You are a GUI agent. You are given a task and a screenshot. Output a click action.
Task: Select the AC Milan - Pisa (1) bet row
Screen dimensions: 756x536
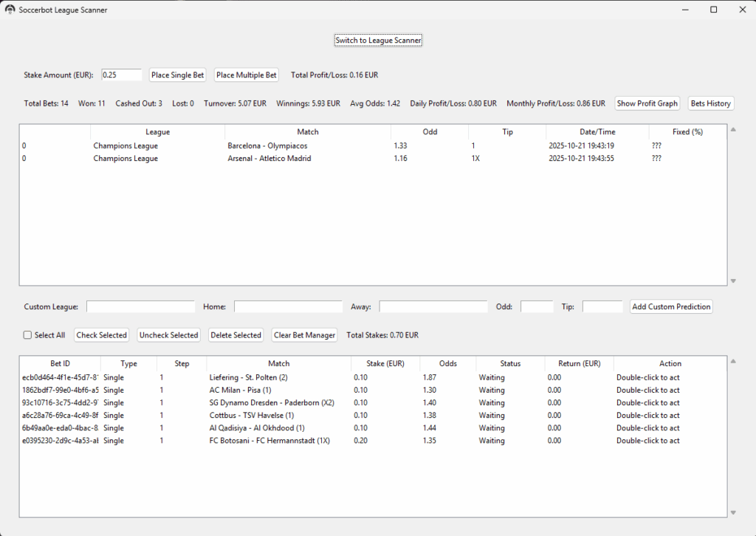373,390
